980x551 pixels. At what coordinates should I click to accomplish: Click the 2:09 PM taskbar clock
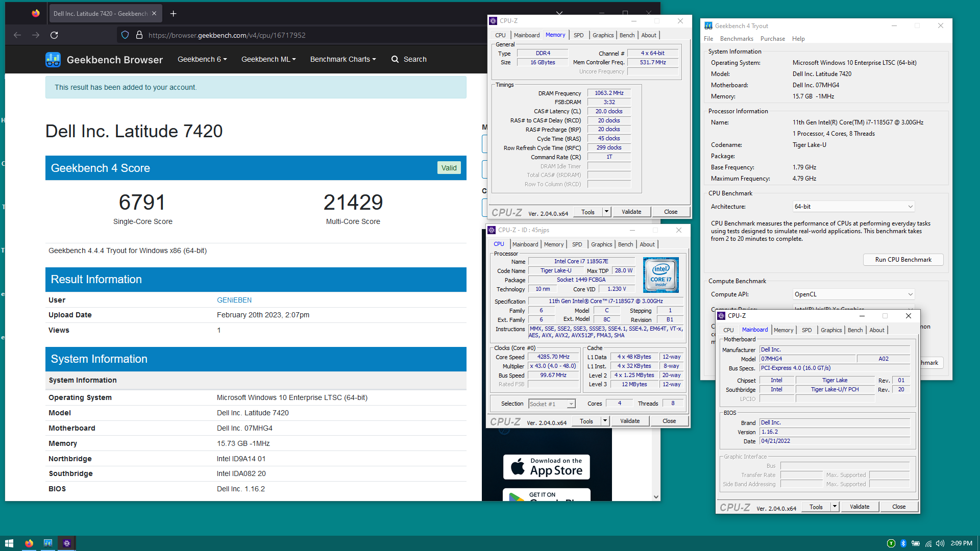(x=961, y=543)
